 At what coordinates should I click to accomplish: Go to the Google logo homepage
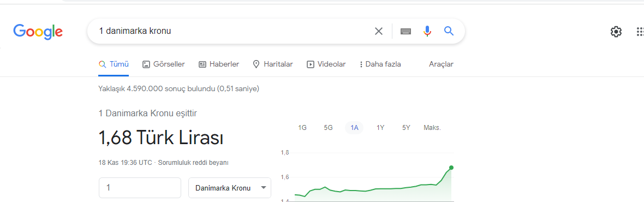(38, 32)
